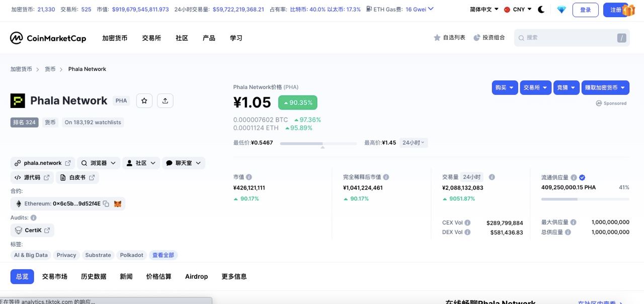Open the blue 交易所 dropdown button
This screenshot has height=304, width=644.
(535, 87)
